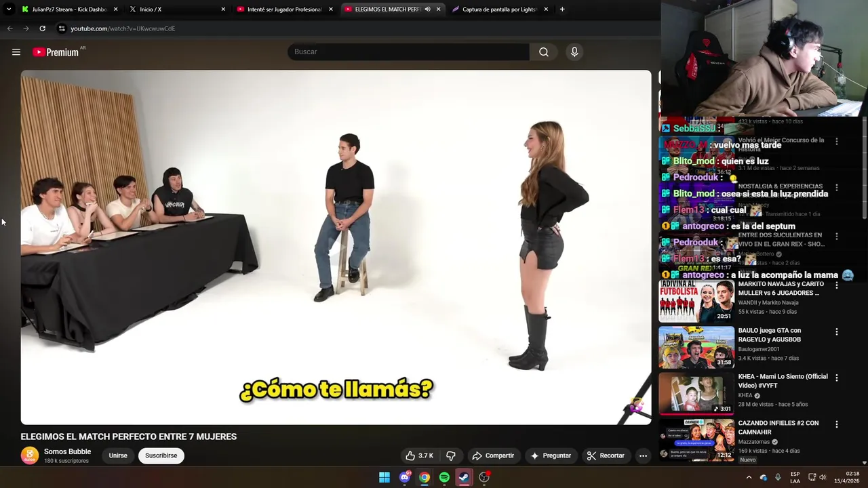The image size is (868, 488).
Task: Open options menu for CAZANDO INFIELES video
Action: click(836, 424)
